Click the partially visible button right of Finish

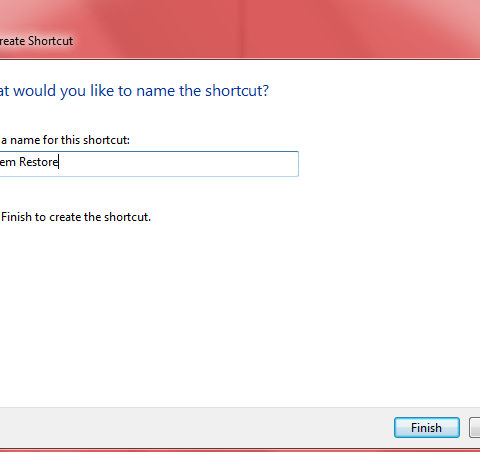click(475, 427)
